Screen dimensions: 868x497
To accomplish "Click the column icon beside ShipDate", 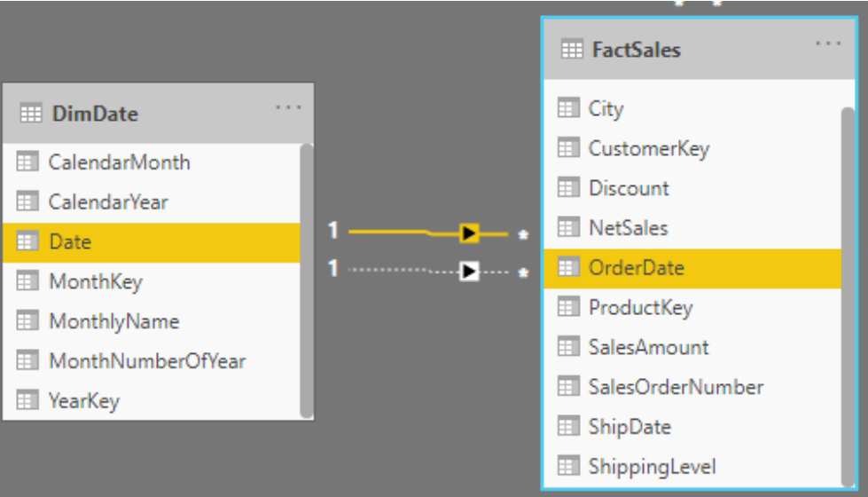I will [x=567, y=427].
